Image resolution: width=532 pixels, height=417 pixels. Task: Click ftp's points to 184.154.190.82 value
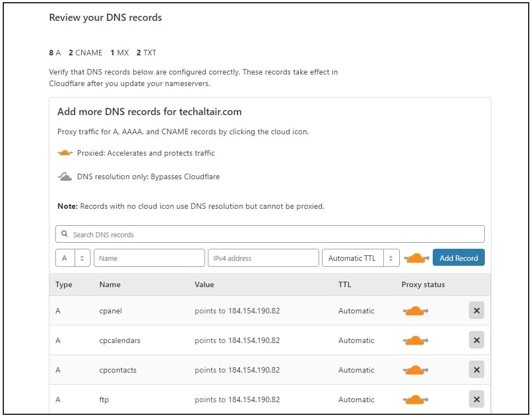pyautogui.click(x=237, y=399)
